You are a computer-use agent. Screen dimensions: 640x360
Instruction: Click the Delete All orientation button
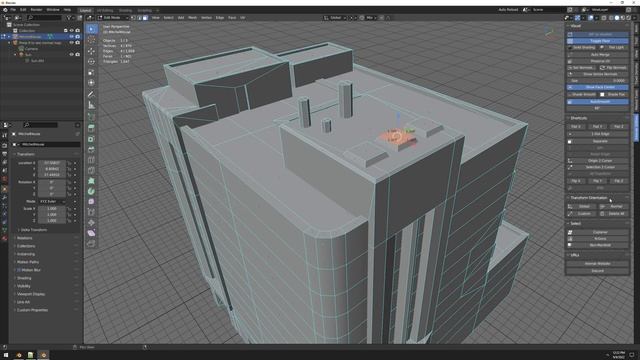tap(613, 214)
